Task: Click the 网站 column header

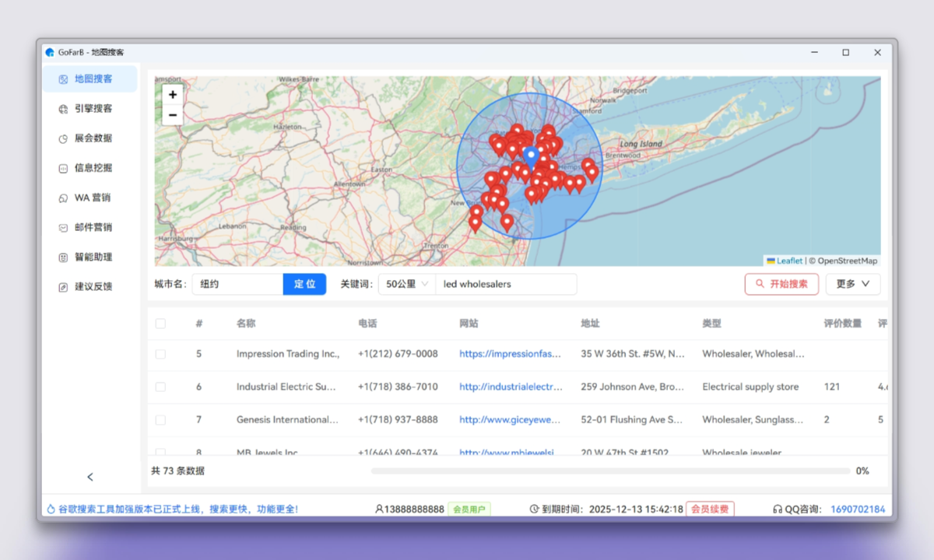Action: [x=469, y=324]
